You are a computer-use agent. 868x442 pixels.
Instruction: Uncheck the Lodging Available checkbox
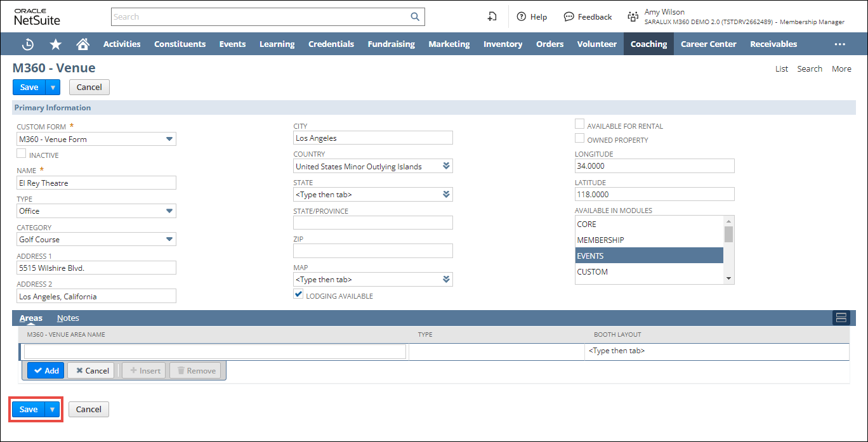298,295
